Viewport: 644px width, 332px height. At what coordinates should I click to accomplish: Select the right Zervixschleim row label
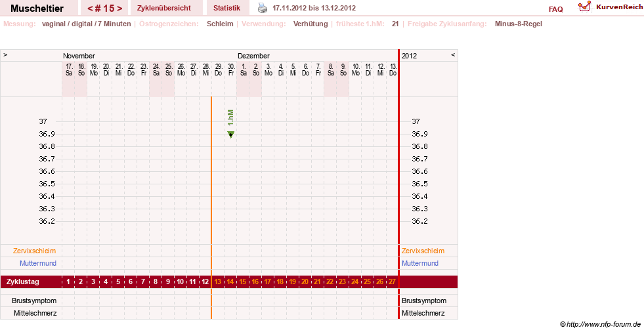pyautogui.click(x=423, y=251)
